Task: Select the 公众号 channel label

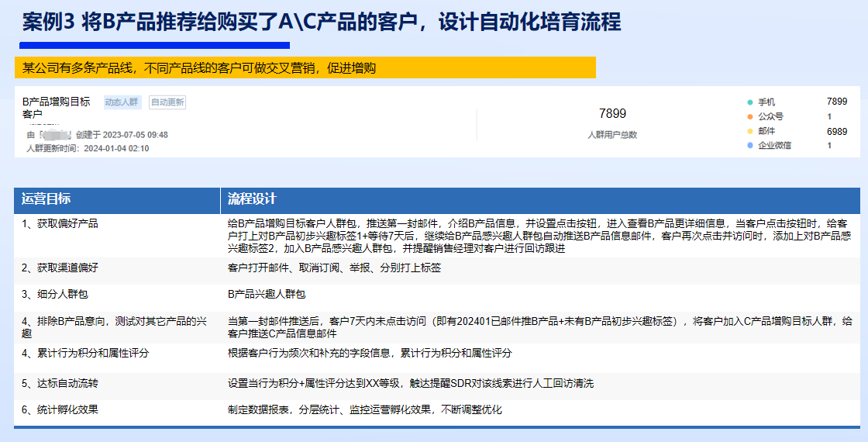Action: [770, 117]
